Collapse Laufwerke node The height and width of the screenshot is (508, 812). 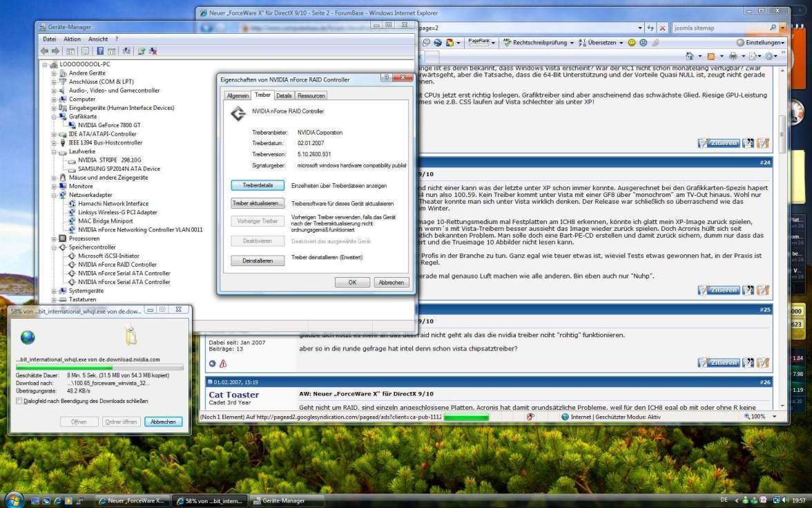pyautogui.click(x=54, y=151)
